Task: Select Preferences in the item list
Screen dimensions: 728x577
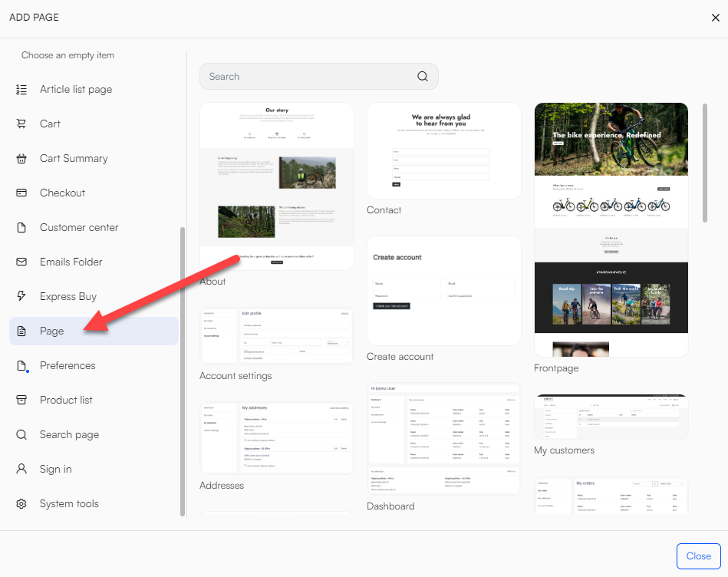Action: (x=68, y=366)
